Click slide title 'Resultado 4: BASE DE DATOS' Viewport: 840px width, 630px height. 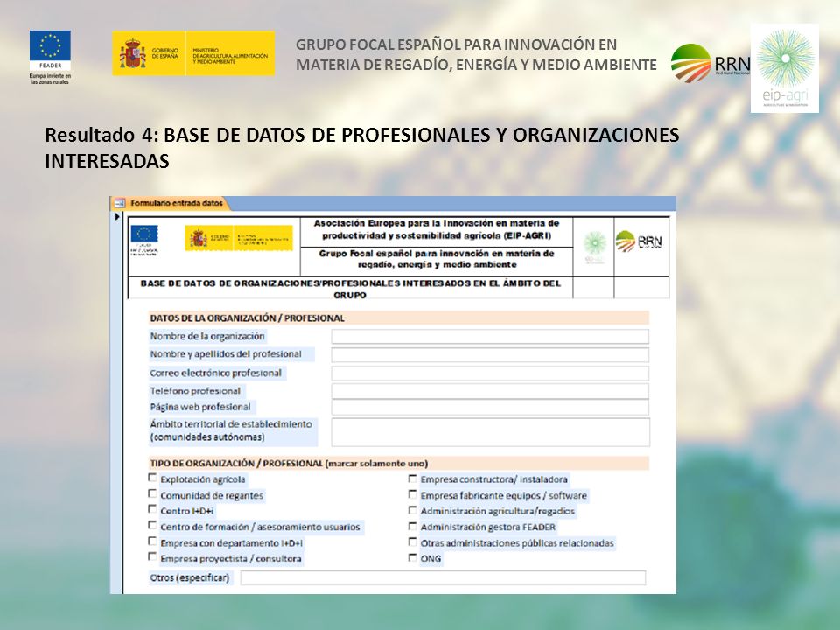(x=362, y=147)
